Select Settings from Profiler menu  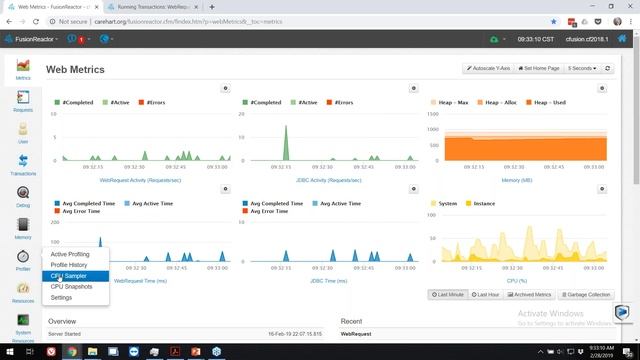point(76,298)
